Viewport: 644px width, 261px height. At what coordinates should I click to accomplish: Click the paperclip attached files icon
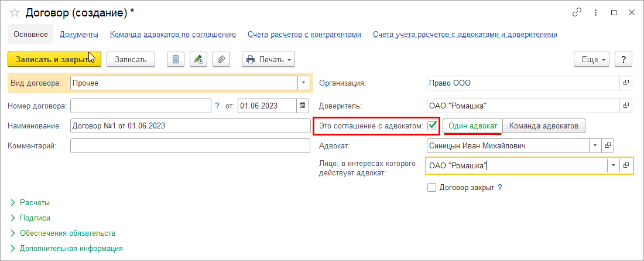click(x=221, y=59)
